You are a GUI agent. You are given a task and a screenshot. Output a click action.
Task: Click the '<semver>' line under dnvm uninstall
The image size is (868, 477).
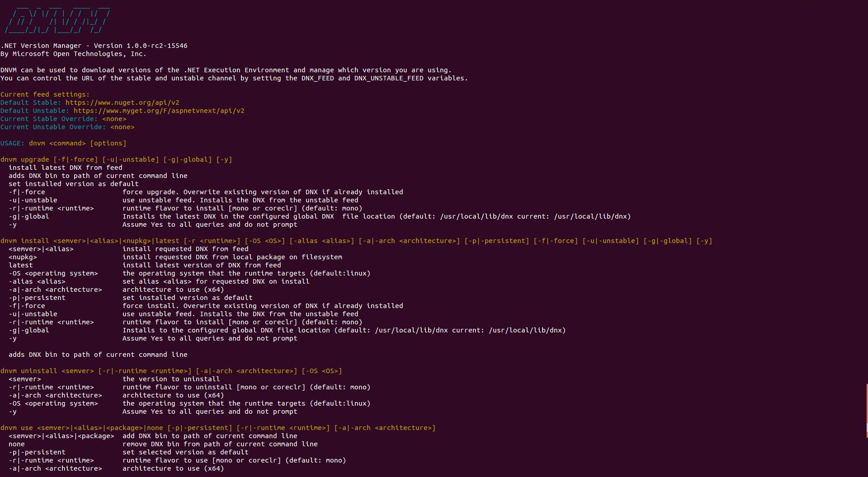coord(114,379)
